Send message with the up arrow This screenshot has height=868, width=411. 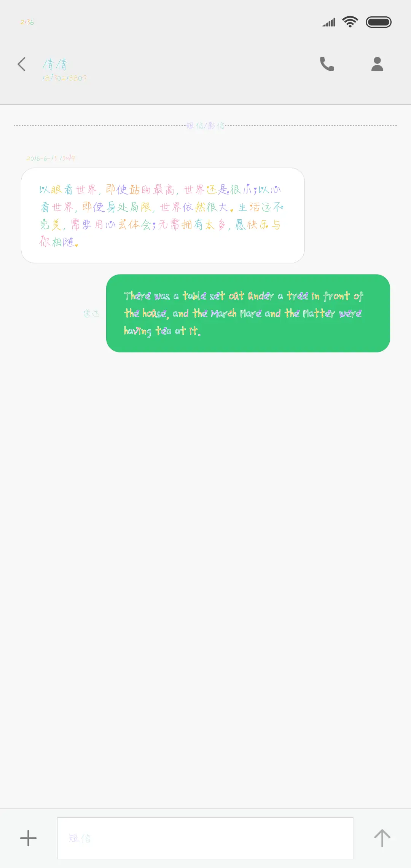click(382, 838)
